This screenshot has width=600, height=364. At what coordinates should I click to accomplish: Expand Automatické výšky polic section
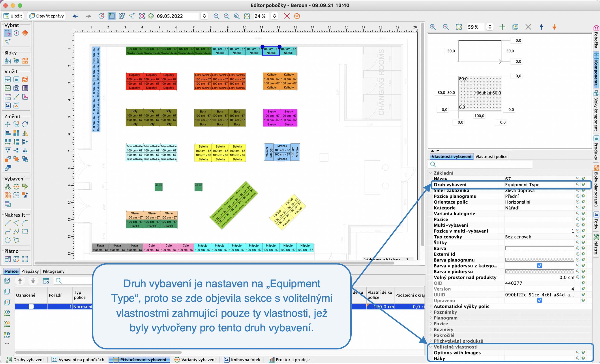click(x=431, y=306)
